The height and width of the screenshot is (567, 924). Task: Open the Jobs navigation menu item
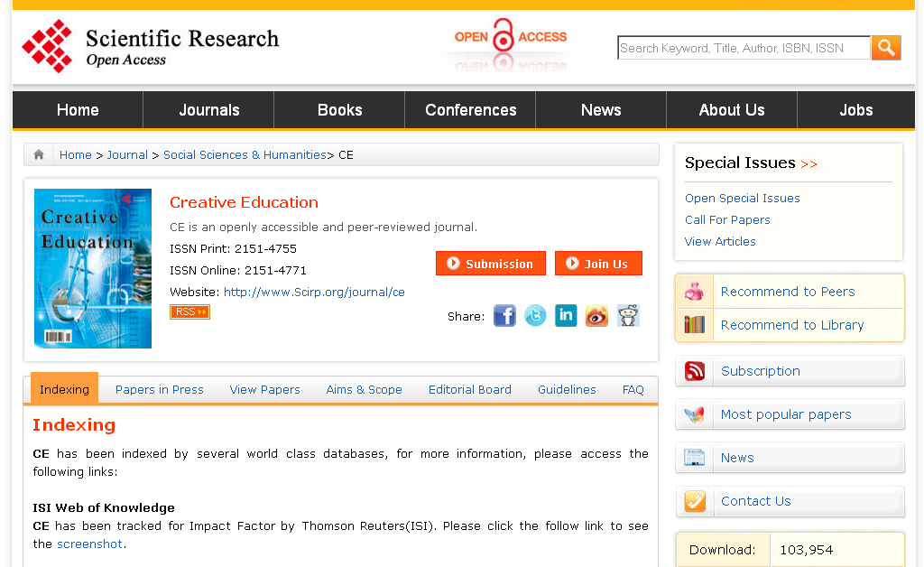[x=856, y=110]
